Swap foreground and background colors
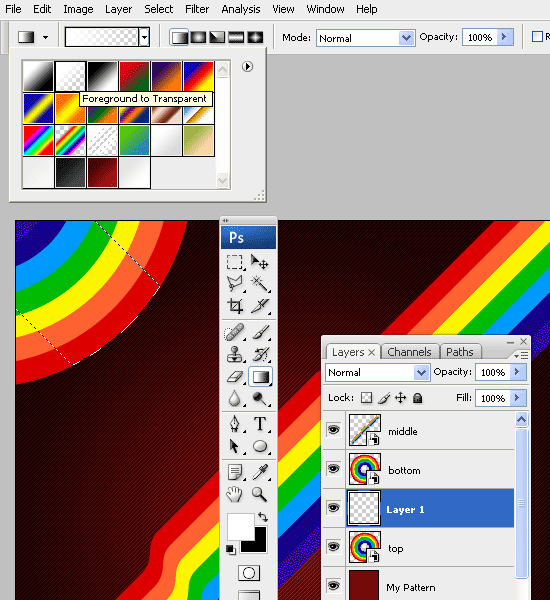The width and height of the screenshot is (550, 600). 263,517
